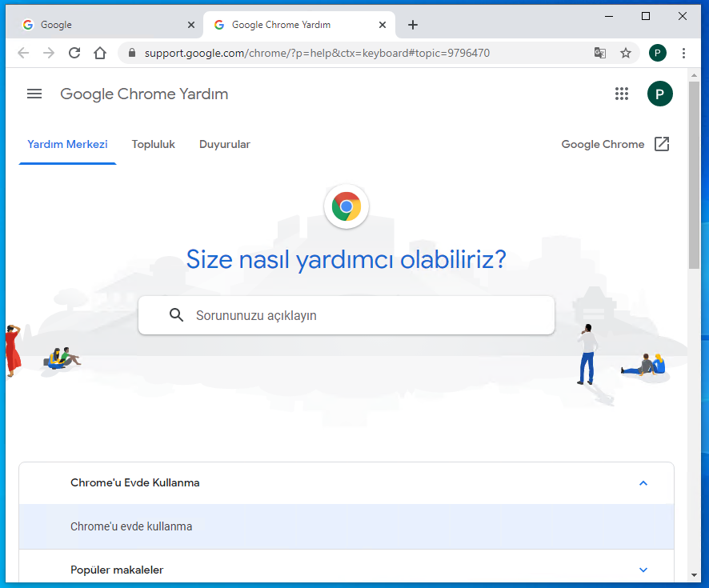Click the scrollbar up arrow

pos(694,75)
